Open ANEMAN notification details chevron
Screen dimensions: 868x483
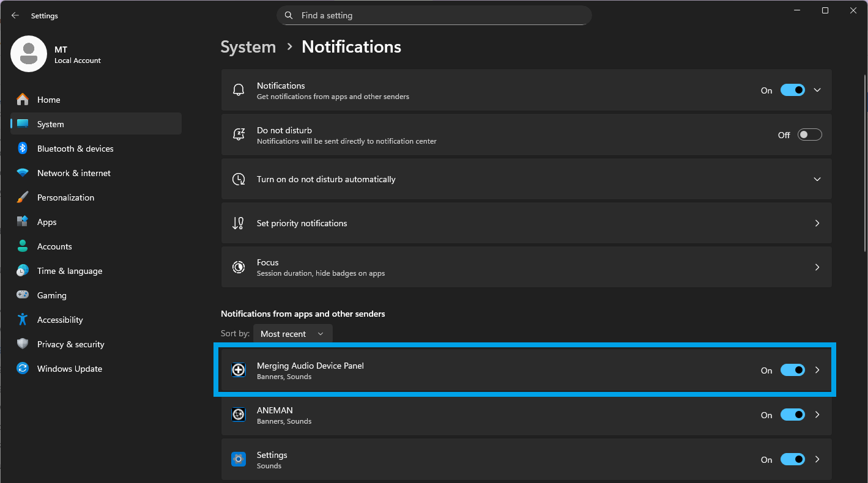click(817, 415)
